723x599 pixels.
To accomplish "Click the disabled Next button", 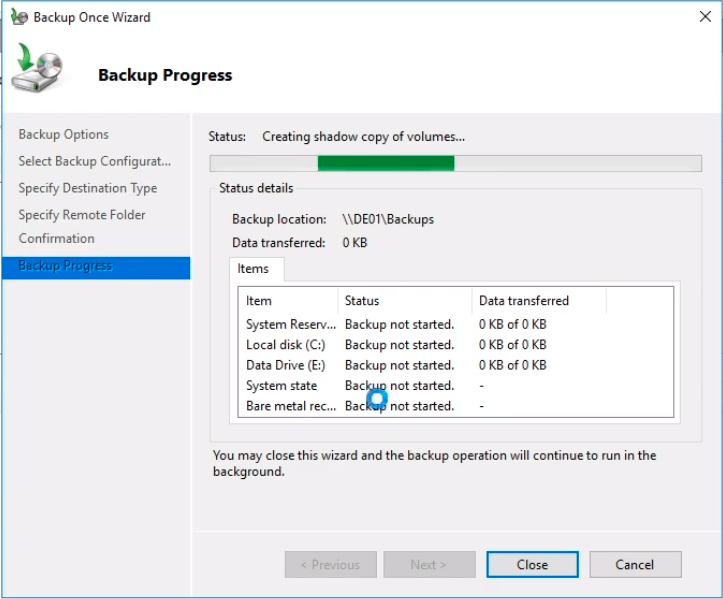I will [x=429, y=564].
